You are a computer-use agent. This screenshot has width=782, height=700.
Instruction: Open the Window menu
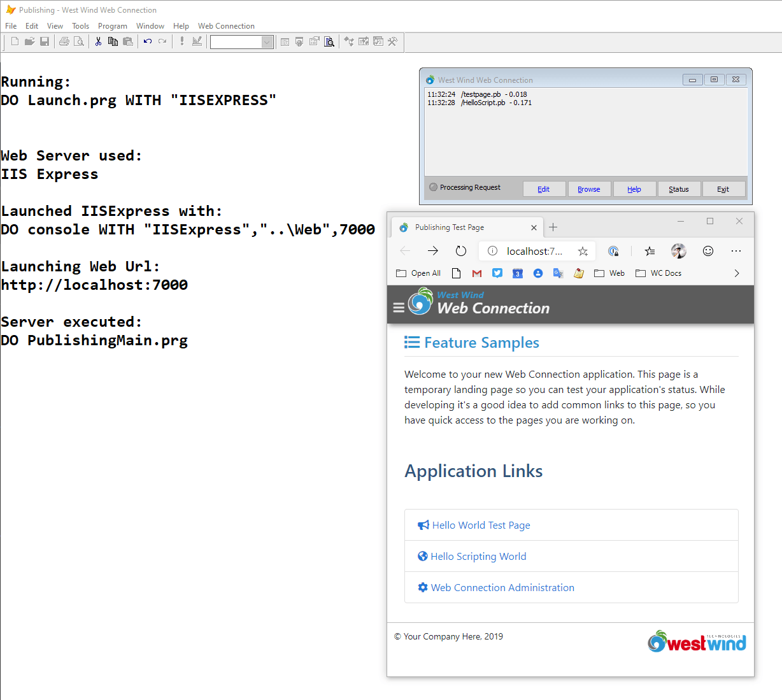[x=150, y=26]
